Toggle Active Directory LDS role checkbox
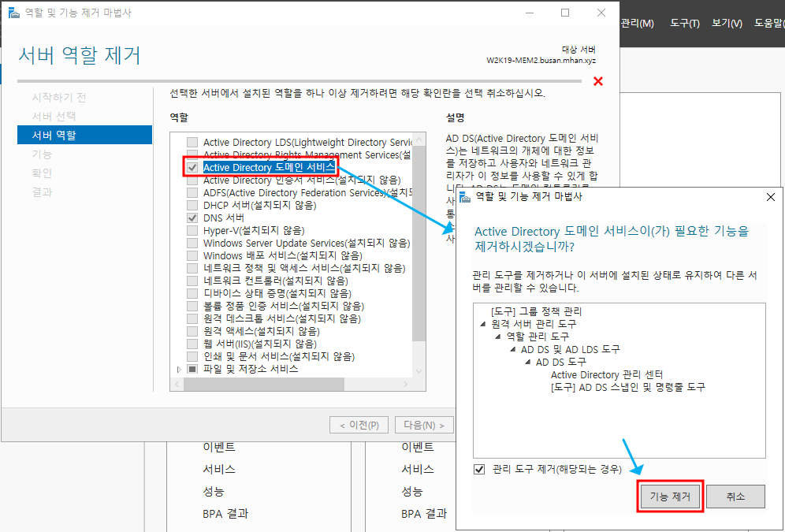The image size is (785, 532). pyautogui.click(x=192, y=142)
